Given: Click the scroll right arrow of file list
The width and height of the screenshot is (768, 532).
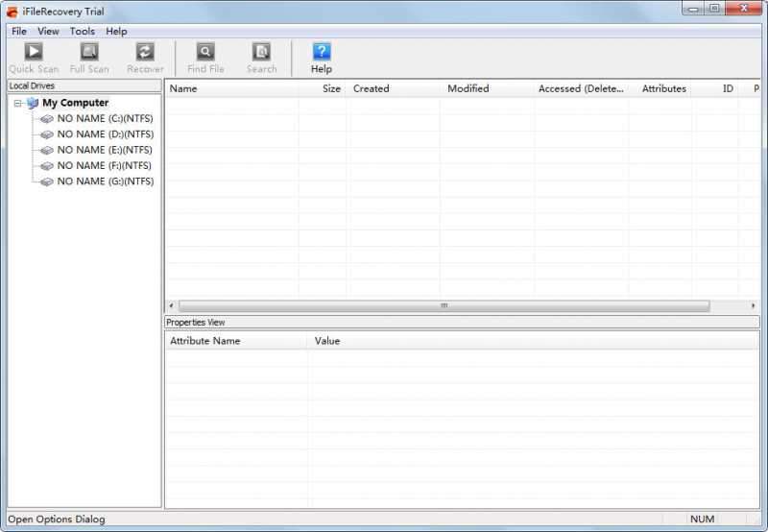Looking at the screenshot, I should click(753, 305).
